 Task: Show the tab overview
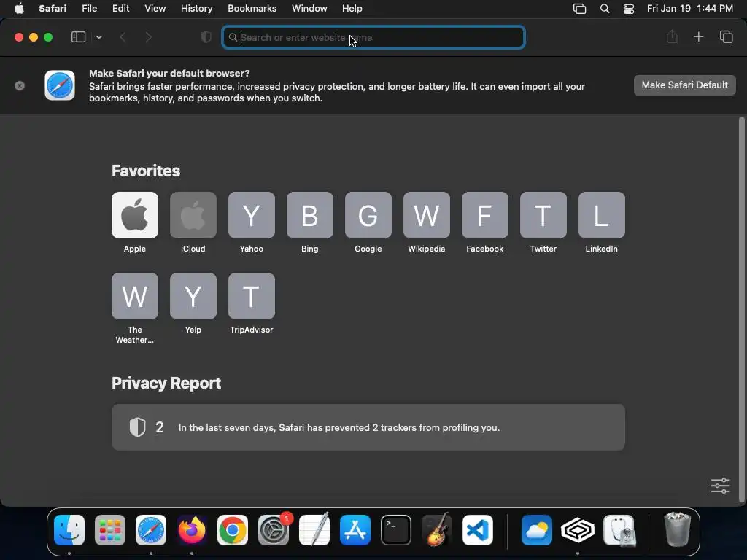tap(726, 36)
